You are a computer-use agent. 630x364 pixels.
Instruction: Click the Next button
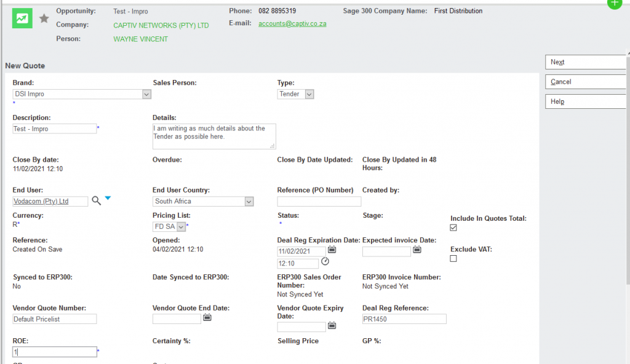pyautogui.click(x=584, y=62)
